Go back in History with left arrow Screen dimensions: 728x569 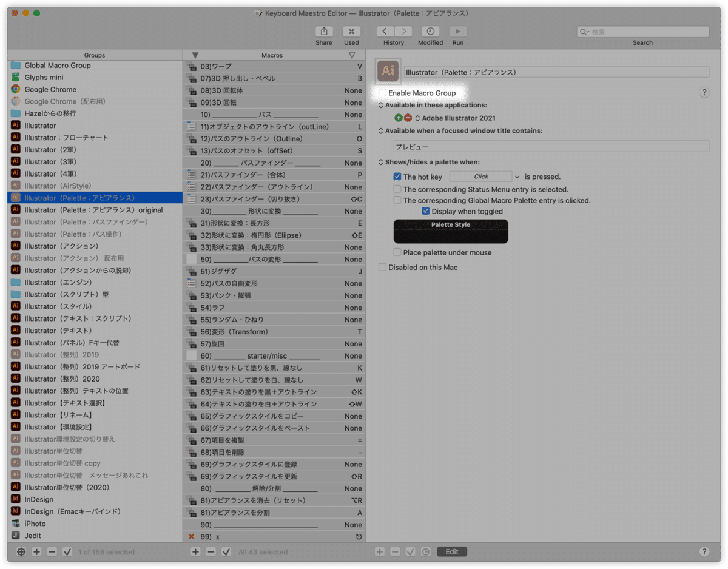385,32
